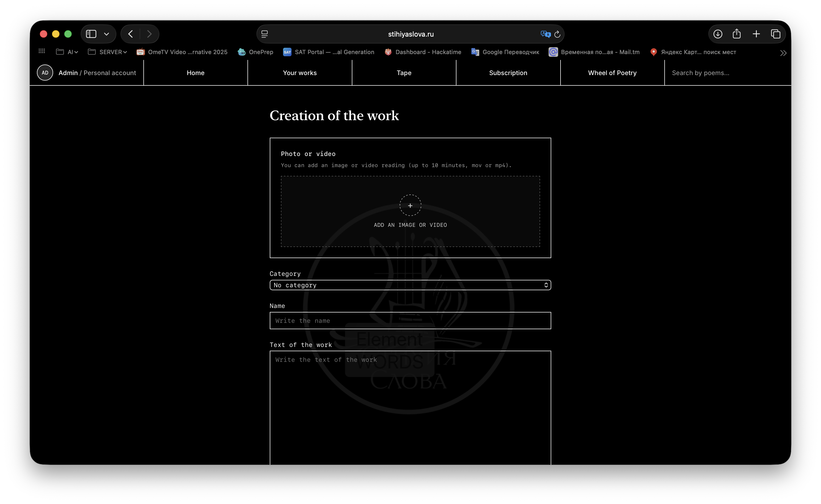Open OmeTV Video bookmark
The image size is (821, 504).
click(x=182, y=52)
